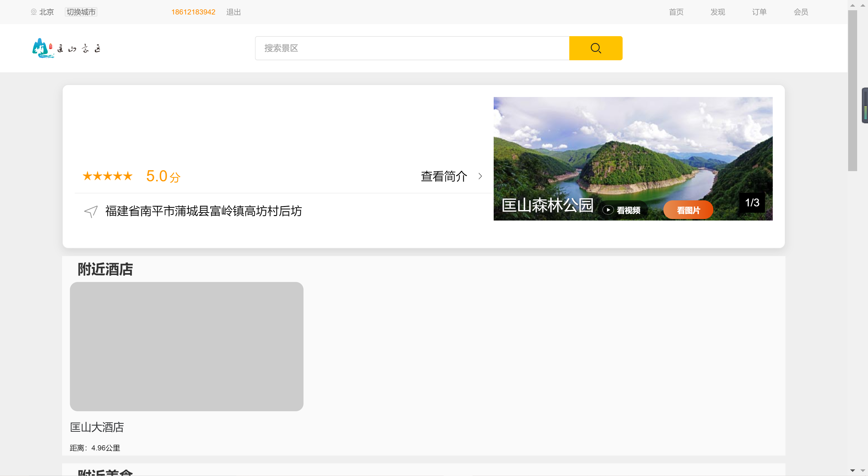Screen dimensions: 868x476
Task: Click the first star in the rating row
Action: [x=88, y=176]
